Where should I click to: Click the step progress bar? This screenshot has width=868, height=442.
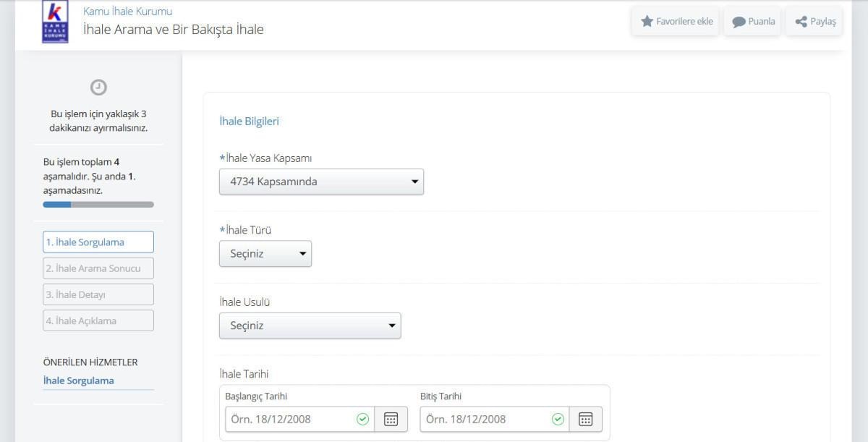tap(98, 205)
